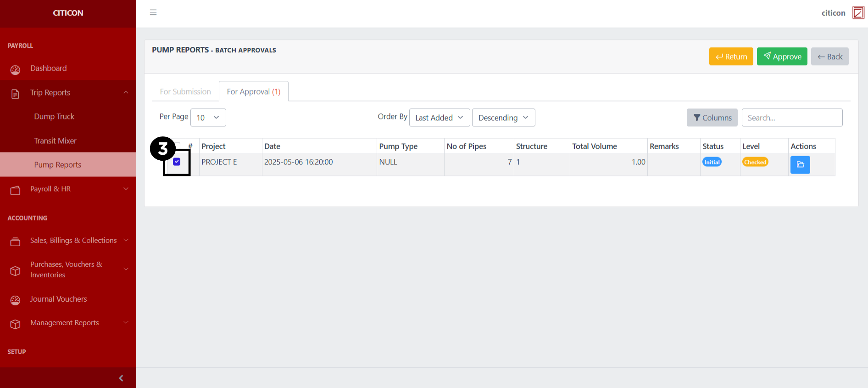Open the Descending sort dropdown
The image size is (868, 388).
pos(503,118)
